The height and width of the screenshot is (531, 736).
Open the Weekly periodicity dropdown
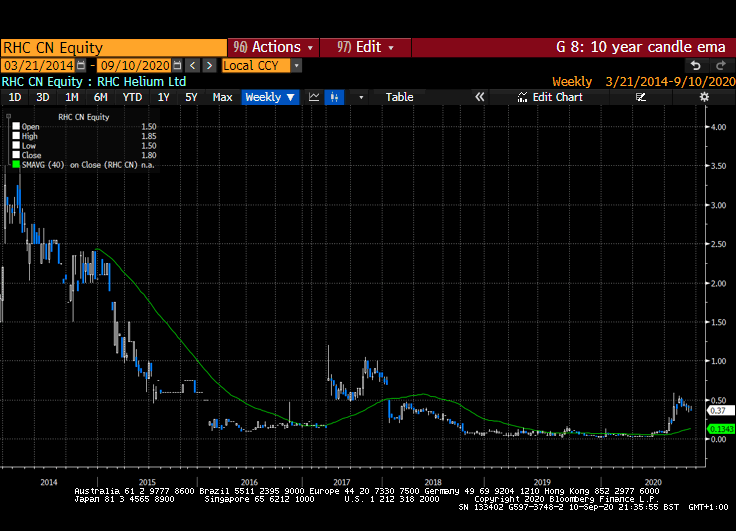(270, 97)
